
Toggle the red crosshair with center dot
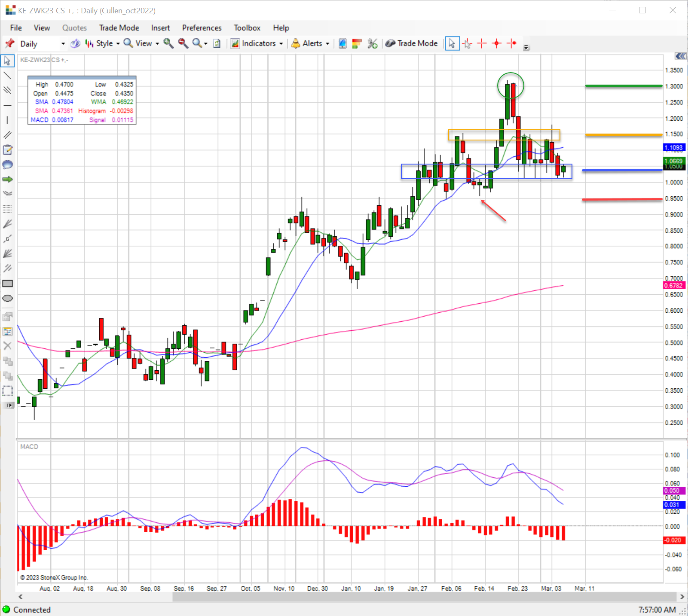point(497,43)
